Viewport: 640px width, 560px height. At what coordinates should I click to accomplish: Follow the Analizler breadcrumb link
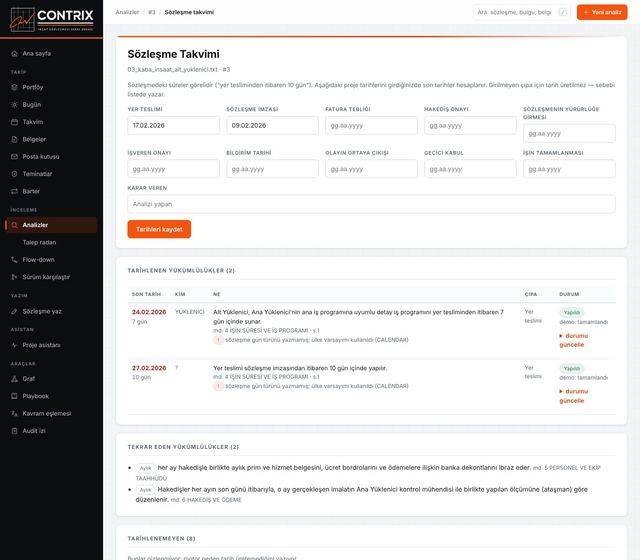click(127, 12)
